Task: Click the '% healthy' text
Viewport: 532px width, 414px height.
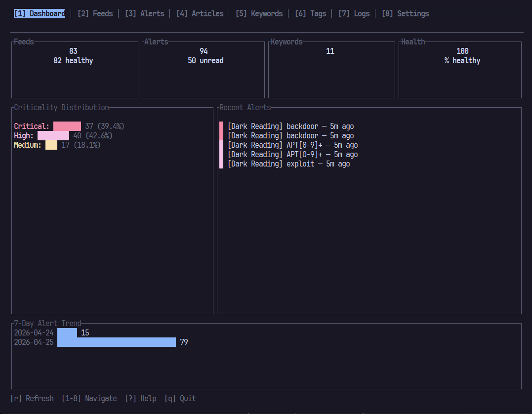Action: (462, 60)
